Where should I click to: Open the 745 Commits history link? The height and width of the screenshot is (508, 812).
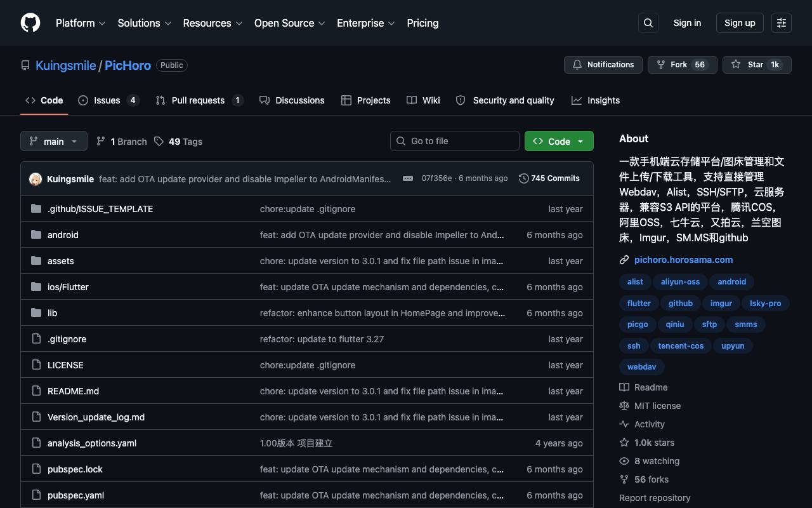click(549, 178)
